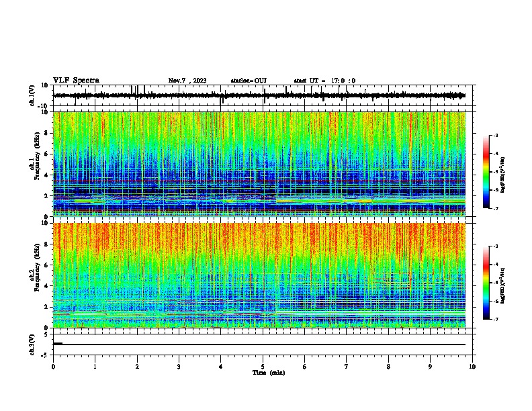The width and height of the screenshot is (532, 411).
Task: Select the "ch.1(V)" waveform axis label
Action: click(x=32, y=95)
